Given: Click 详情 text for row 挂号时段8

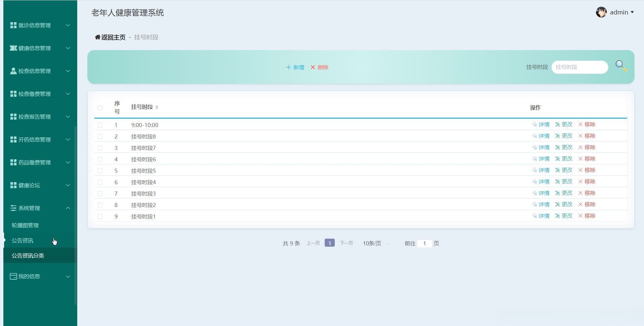Looking at the screenshot, I should click(544, 136).
